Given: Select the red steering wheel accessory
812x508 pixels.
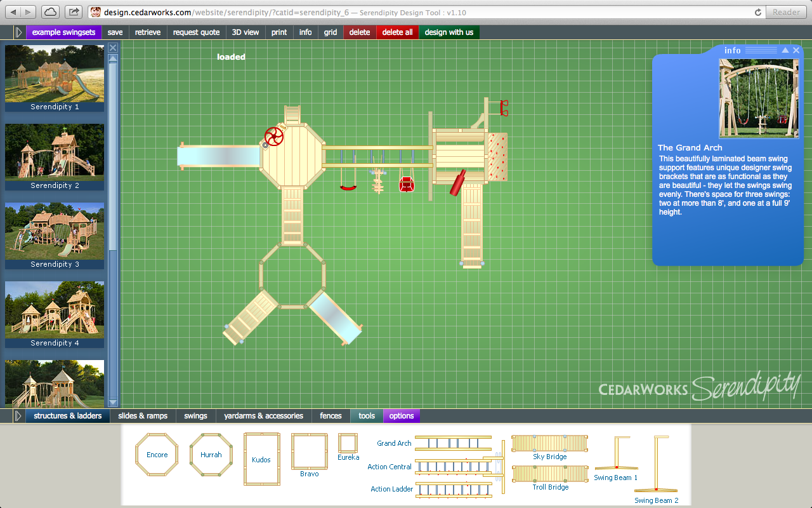Looking at the screenshot, I should (273, 137).
